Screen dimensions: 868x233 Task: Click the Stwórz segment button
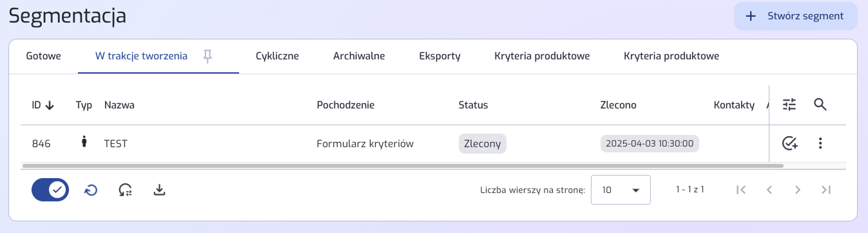click(796, 16)
